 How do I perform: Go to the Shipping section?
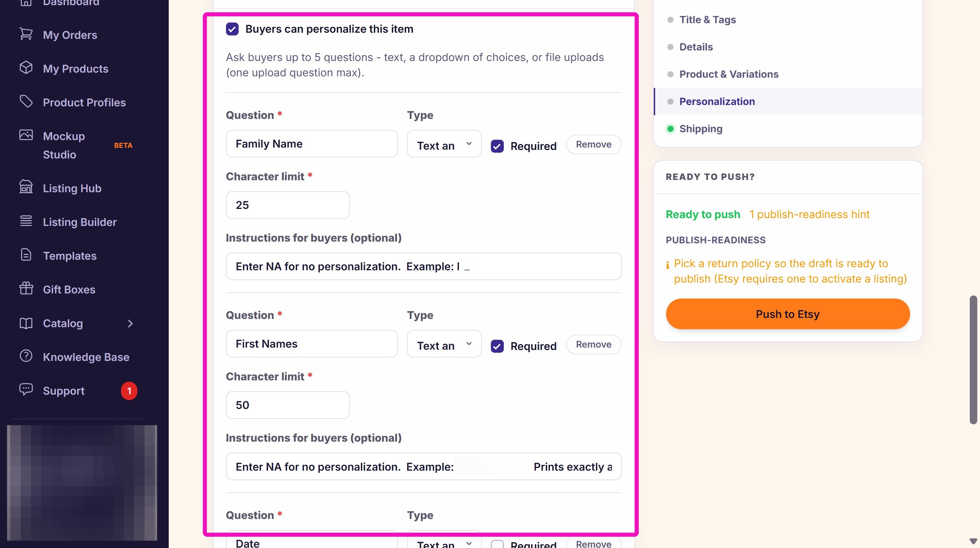tap(701, 129)
